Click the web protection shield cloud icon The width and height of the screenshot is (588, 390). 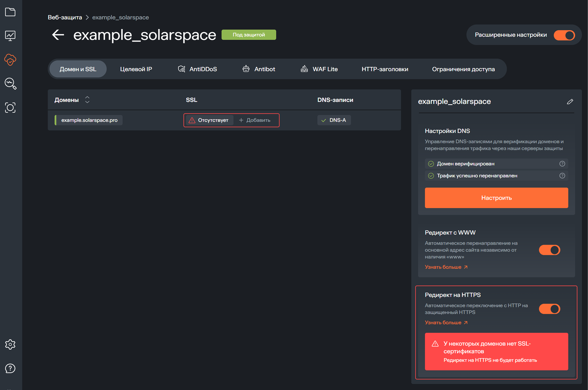pyautogui.click(x=10, y=60)
